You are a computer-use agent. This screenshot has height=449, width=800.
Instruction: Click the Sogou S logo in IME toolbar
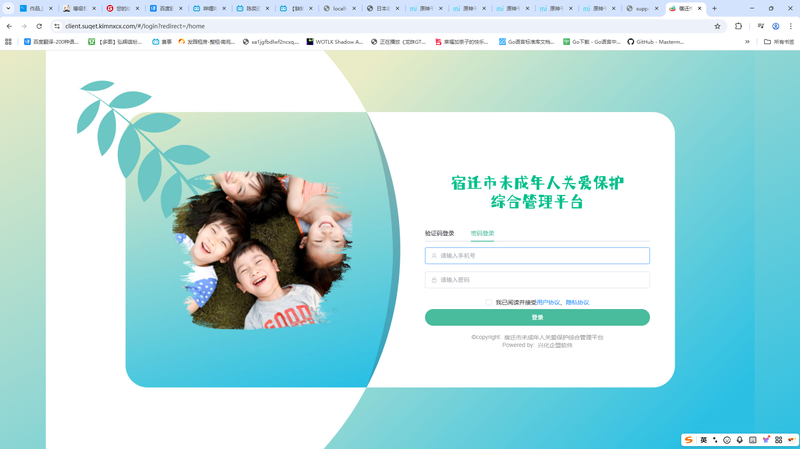[689, 440]
